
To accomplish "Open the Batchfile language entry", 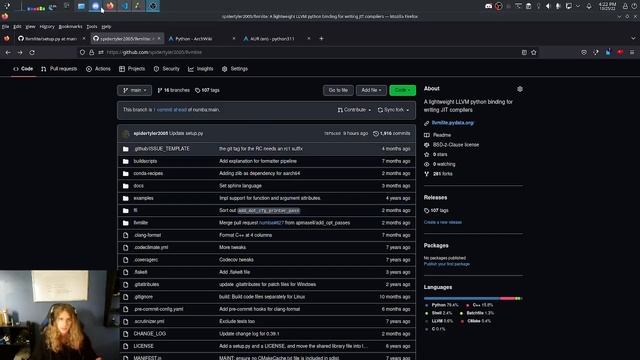I will [477, 313].
